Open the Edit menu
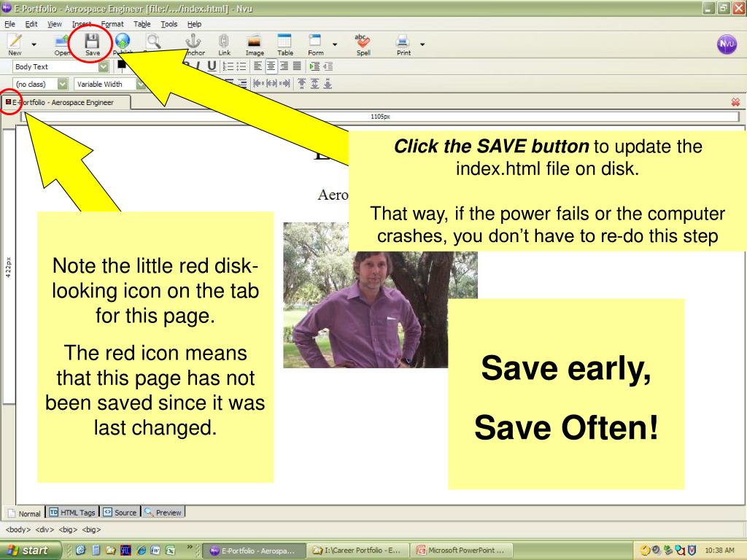Image resolution: width=747 pixels, height=560 pixels. pyautogui.click(x=31, y=24)
